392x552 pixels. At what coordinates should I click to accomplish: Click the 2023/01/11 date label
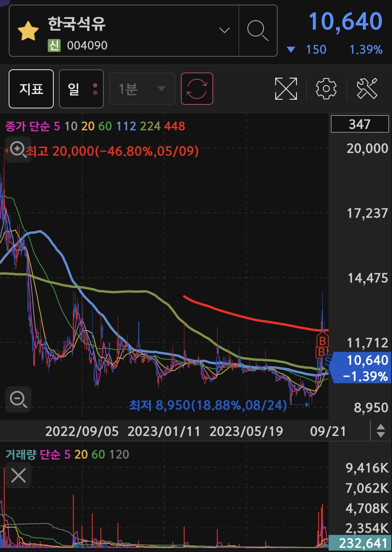point(164,431)
